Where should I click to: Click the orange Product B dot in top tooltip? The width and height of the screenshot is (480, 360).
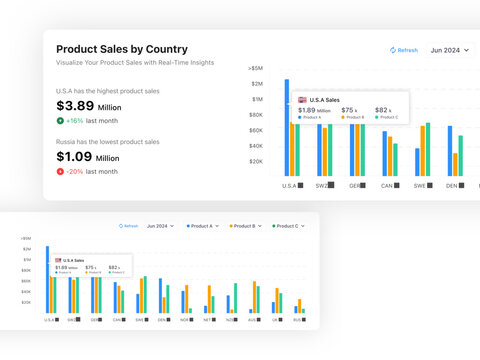[343, 117]
